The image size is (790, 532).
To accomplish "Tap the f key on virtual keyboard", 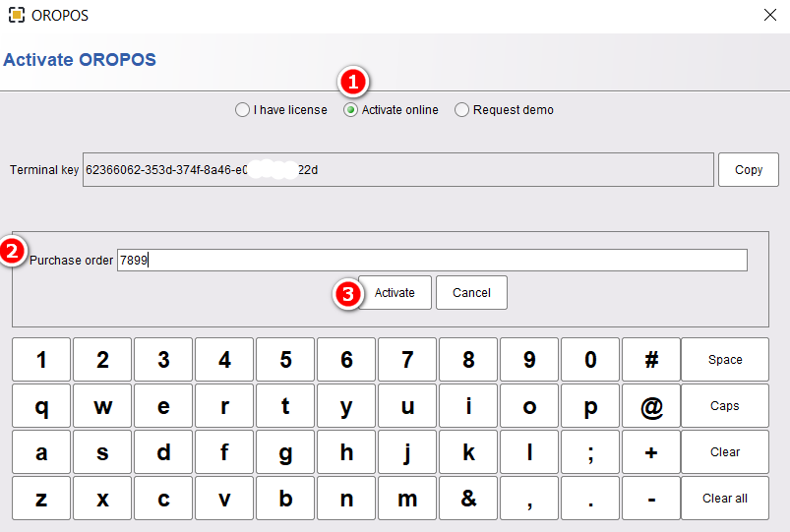I will point(224,452).
